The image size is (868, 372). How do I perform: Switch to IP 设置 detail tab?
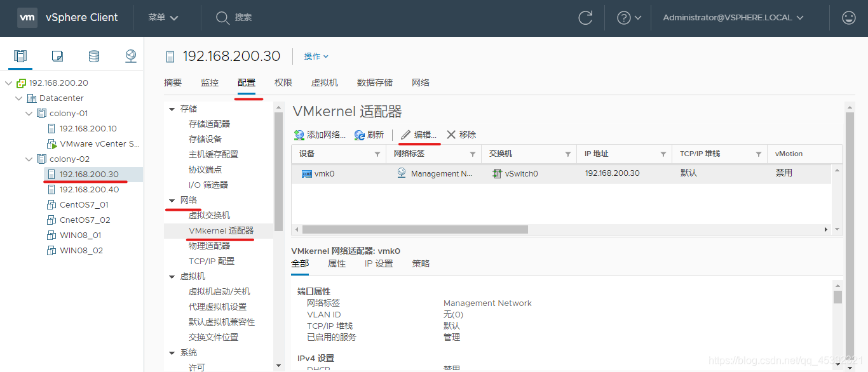pyautogui.click(x=379, y=263)
